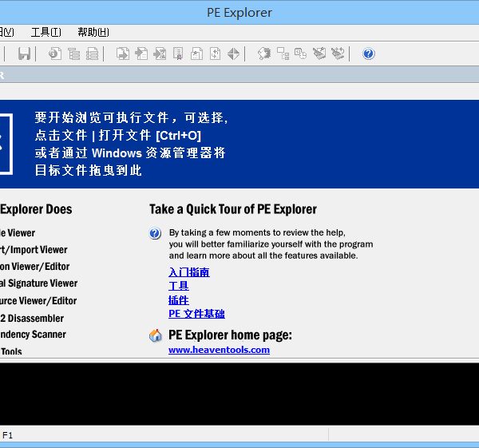This screenshot has width=479, height=448.
Task: Open the 帮助(H) menu
Action: tap(93, 32)
